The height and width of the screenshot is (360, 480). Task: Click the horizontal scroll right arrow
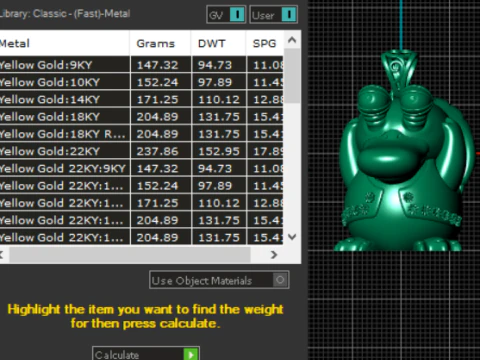point(274,255)
